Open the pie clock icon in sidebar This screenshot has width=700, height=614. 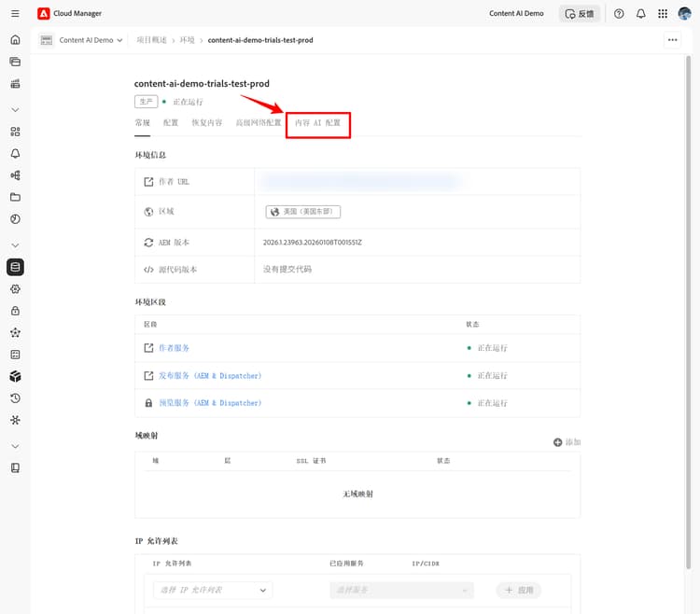(15, 219)
